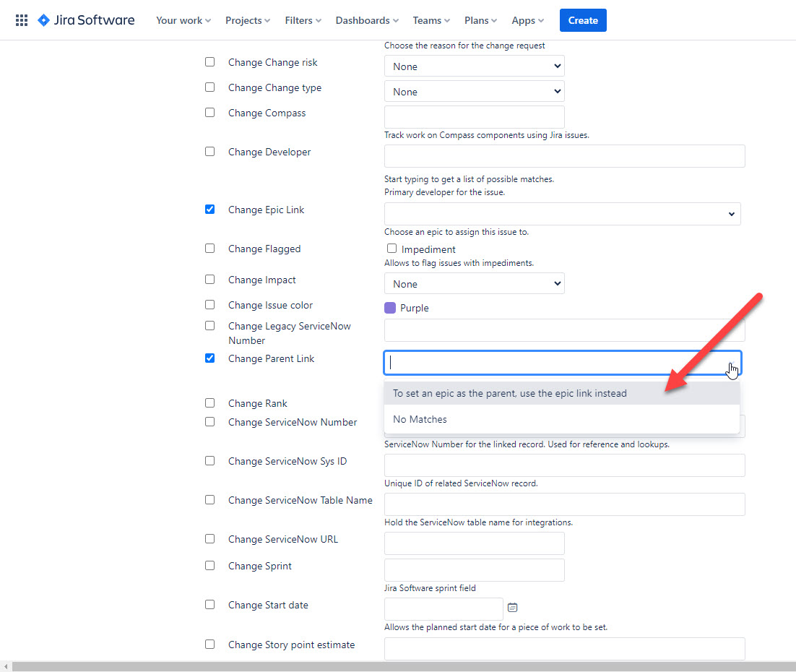
Task: Click the blue Create button
Action: 583,20
